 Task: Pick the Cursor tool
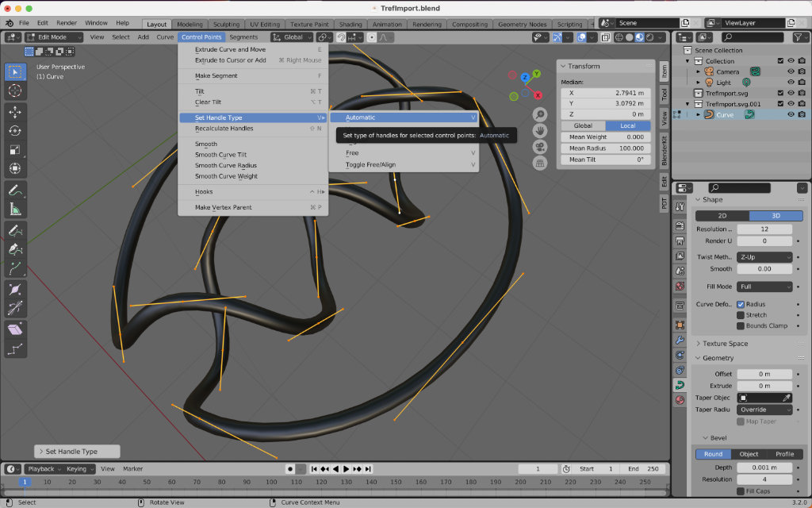pos(15,90)
